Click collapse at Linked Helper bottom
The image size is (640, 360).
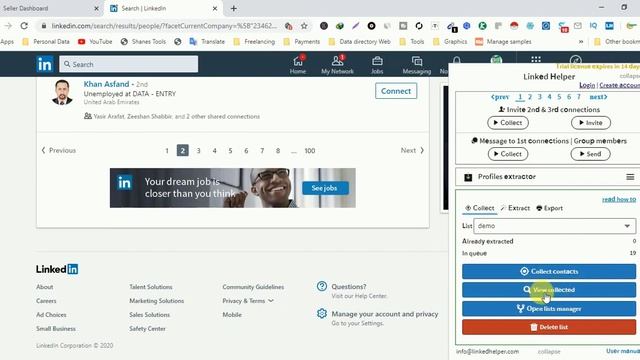pyautogui.click(x=549, y=351)
